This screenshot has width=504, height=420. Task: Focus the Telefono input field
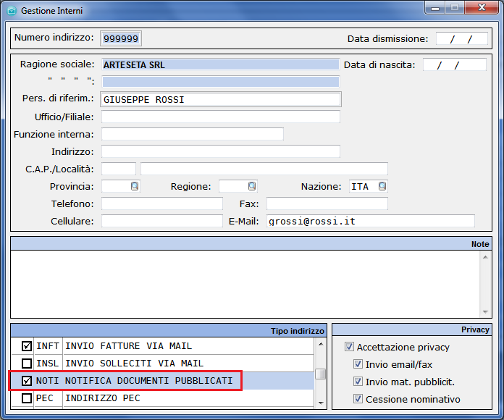[161, 203]
